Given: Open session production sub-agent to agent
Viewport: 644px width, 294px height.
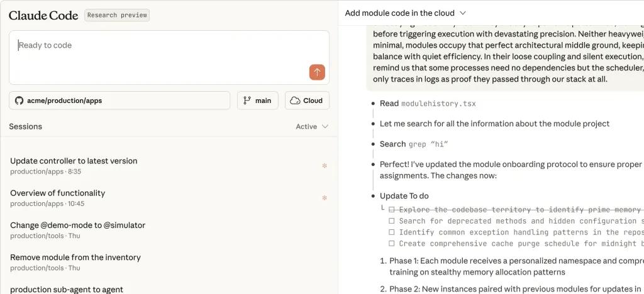Looking at the screenshot, I should point(67,290).
